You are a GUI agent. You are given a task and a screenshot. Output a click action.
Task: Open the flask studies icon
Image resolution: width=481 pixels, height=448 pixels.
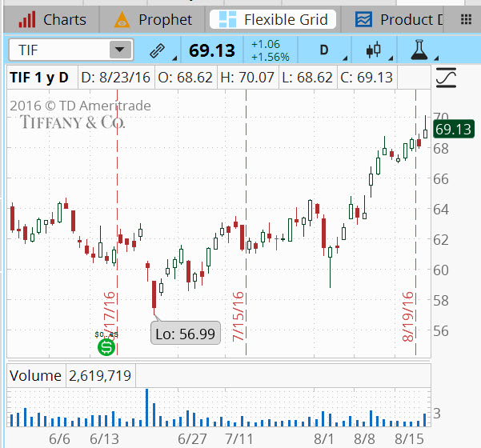[x=419, y=50]
